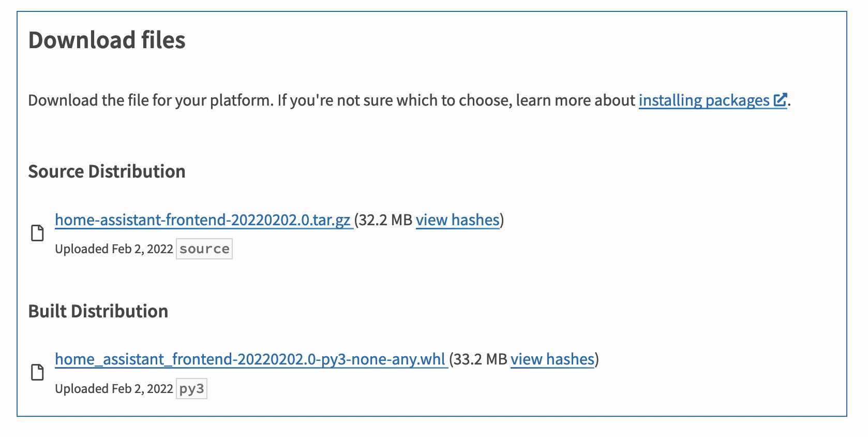The height and width of the screenshot is (437, 868).
Task: View hashes for the built wheel file
Action: 551,359
